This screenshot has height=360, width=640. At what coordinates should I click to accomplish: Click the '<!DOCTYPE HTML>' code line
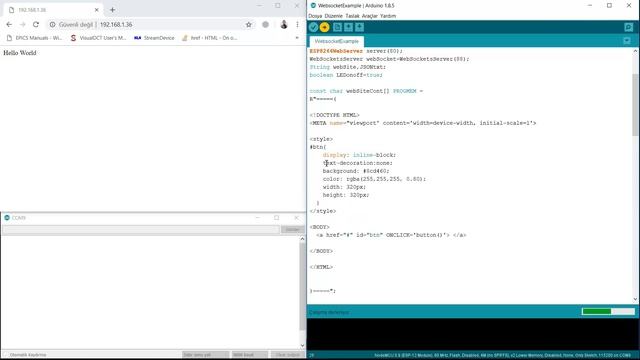pos(334,115)
